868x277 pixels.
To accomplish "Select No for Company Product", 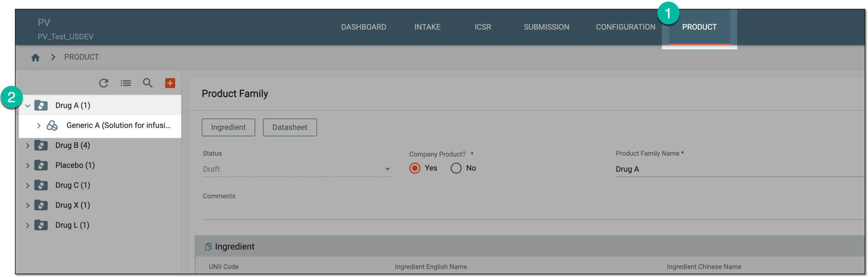I will point(456,168).
